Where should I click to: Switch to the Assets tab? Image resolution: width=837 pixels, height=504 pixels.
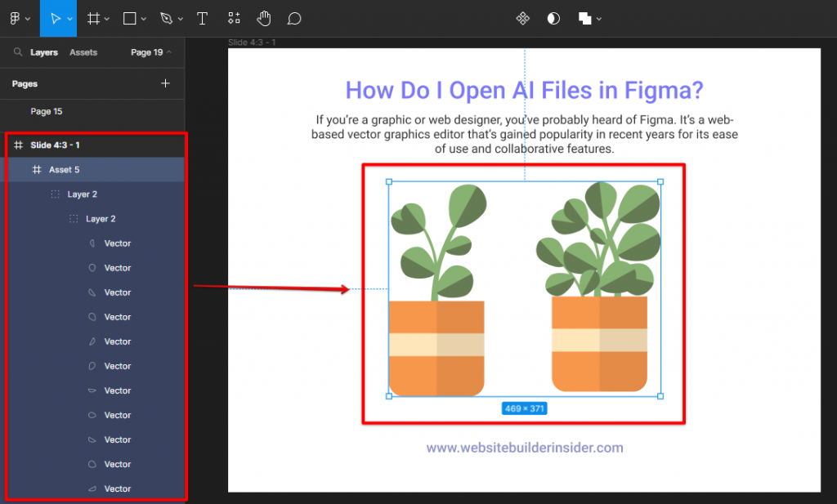[83, 51]
